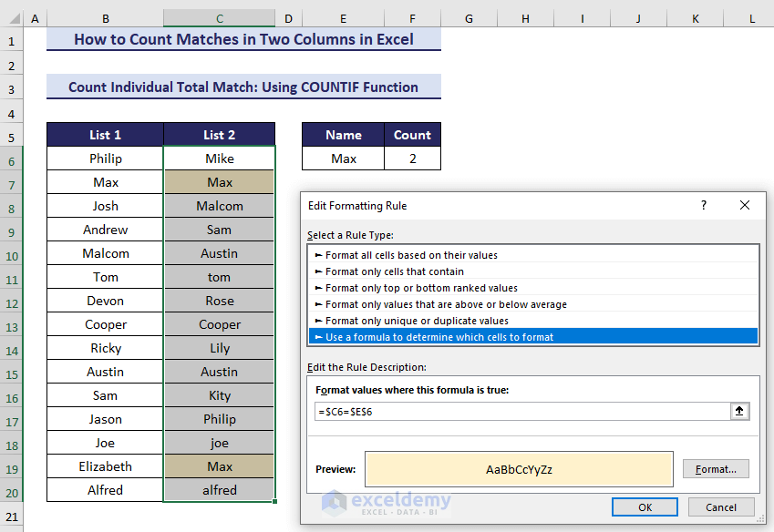This screenshot has width=774, height=532.
Task: Click the 'Mike' cell in List 2
Action: click(x=220, y=159)
